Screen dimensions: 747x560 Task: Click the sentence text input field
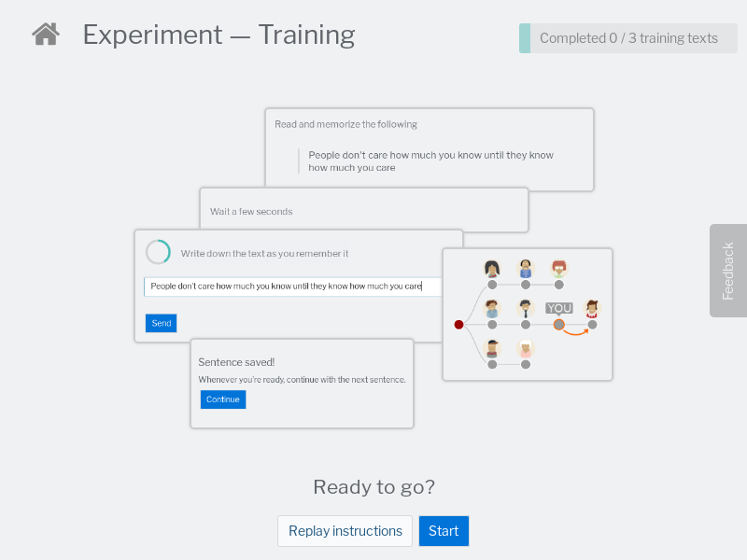click(292, 287)
